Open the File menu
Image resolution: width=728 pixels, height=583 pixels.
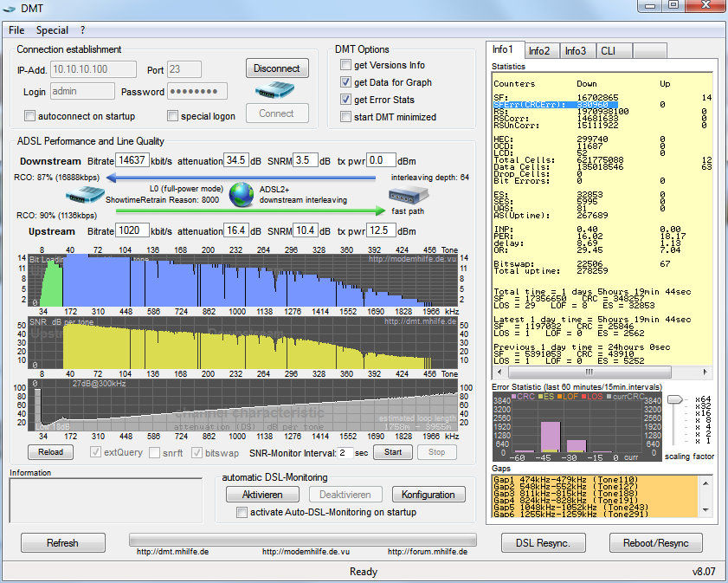click(x=16, y=30)
